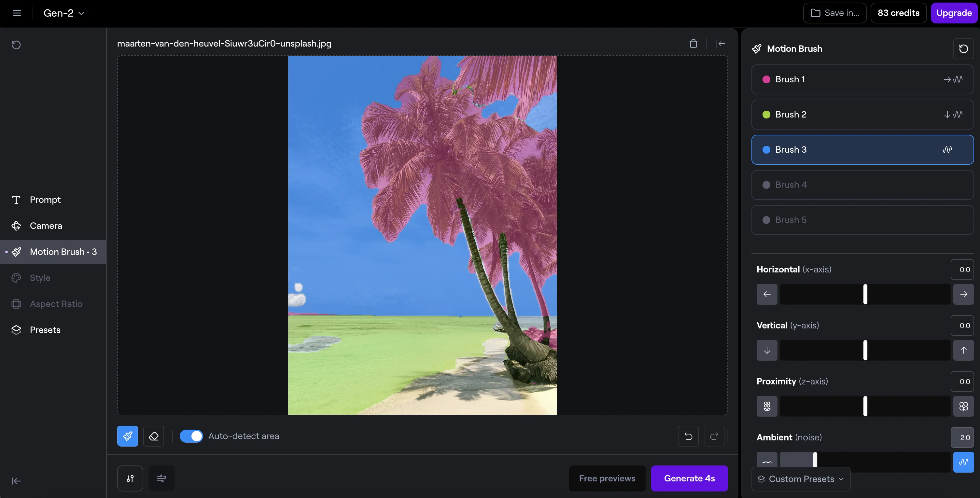Viewport: 980px width, 498px height.
Task: Select the eraser tool below canvas
Action: point(153,436)
